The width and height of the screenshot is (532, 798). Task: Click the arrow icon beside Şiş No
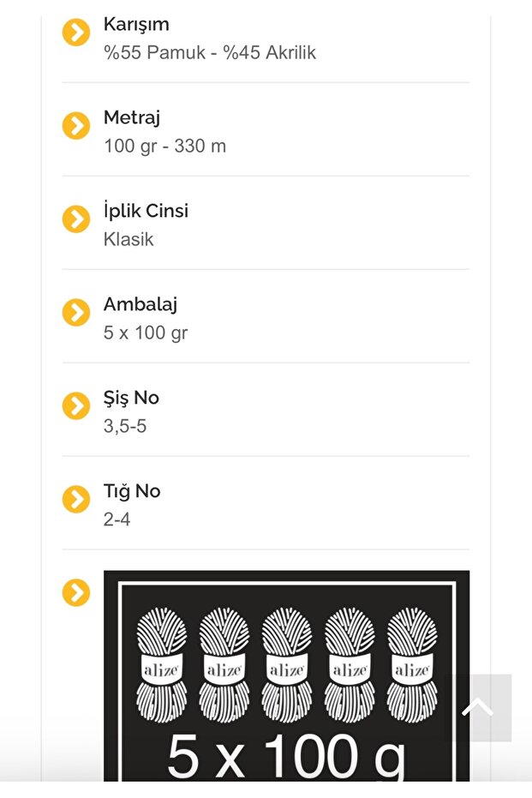pos(76,406)
